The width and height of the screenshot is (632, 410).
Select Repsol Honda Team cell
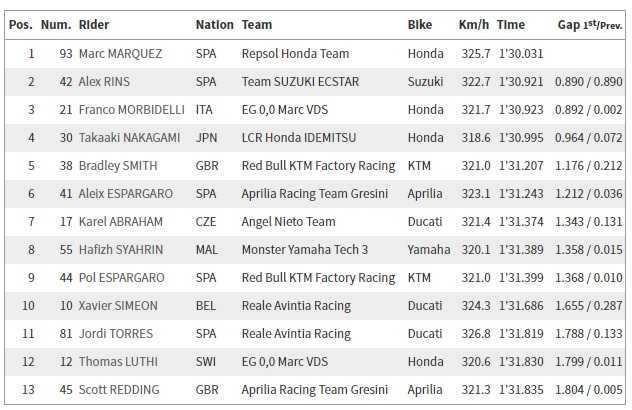[295, 54]
